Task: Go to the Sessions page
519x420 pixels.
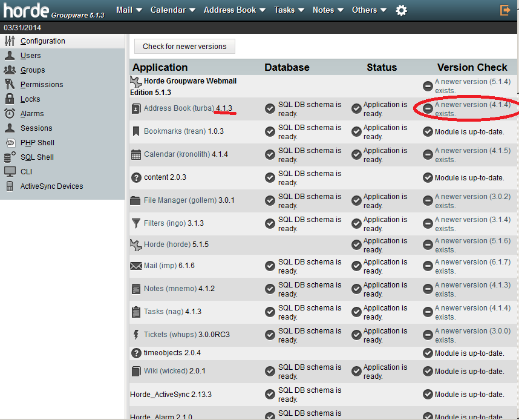Action: [x=36, y=128]
